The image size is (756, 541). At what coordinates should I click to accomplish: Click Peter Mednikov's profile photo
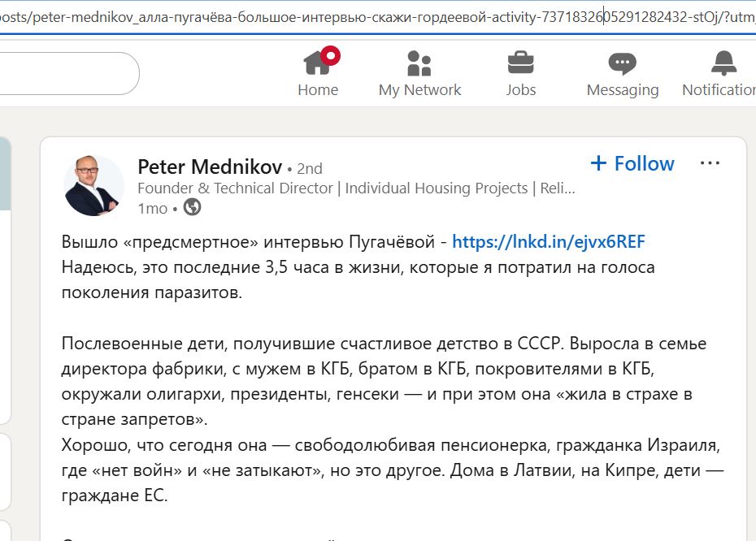point(94,185)
